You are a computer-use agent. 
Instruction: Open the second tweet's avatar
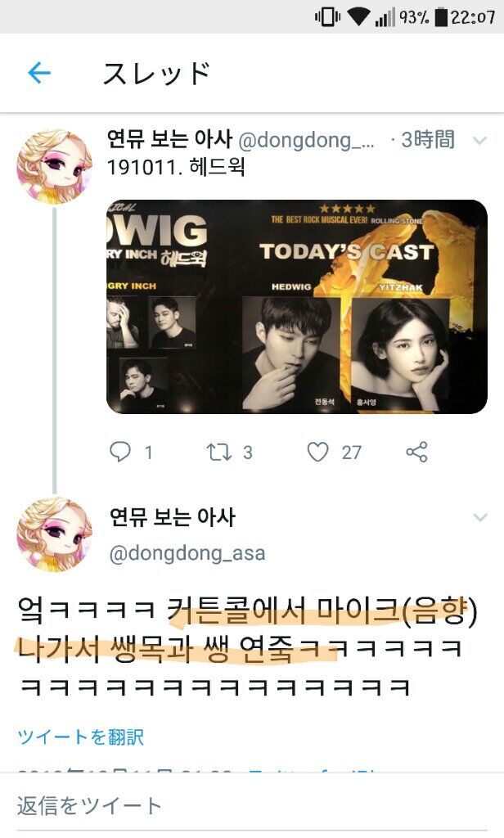coord(55,534)
